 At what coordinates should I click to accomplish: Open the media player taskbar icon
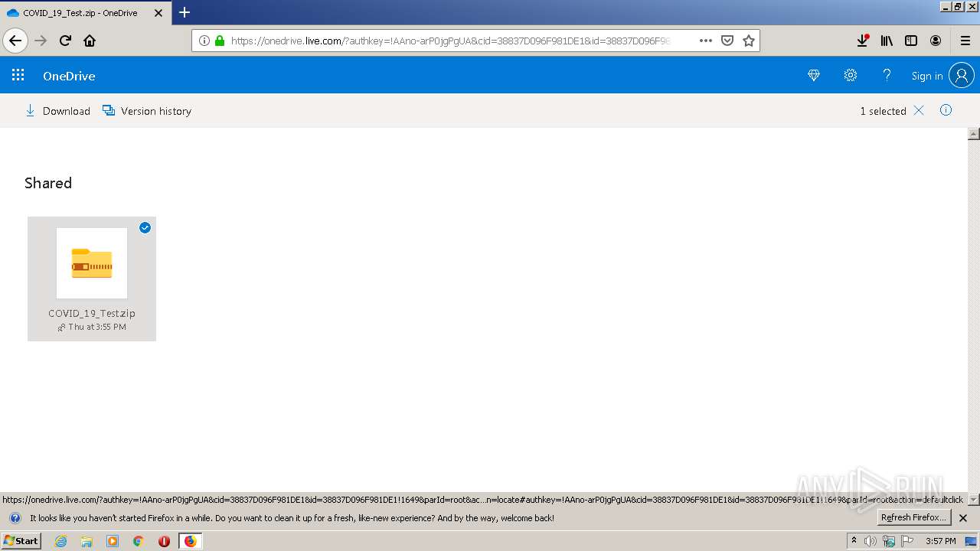coord(113,541)
